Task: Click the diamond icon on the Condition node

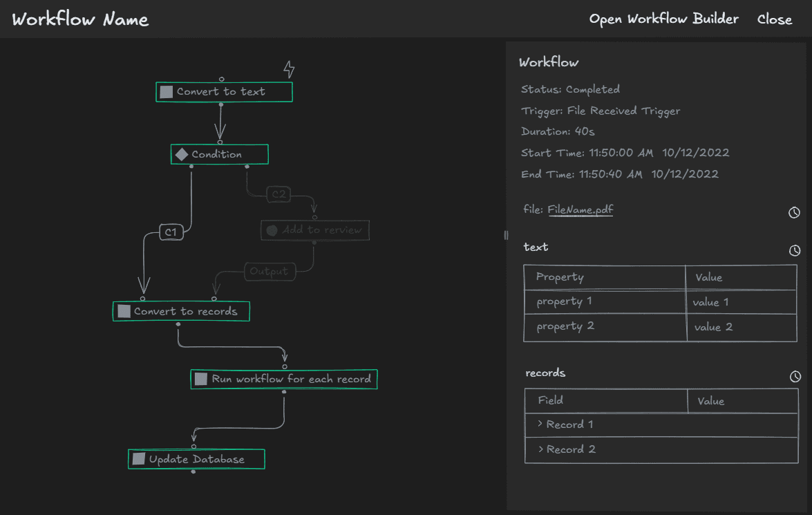Action: coord(182,153)
